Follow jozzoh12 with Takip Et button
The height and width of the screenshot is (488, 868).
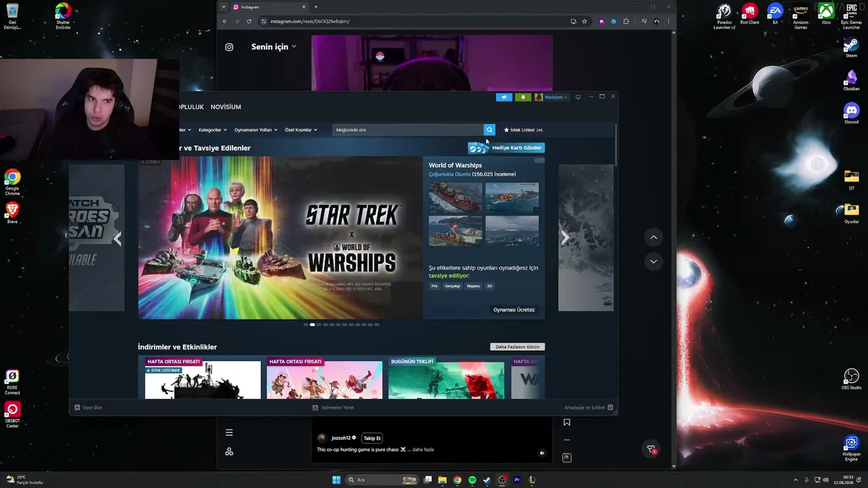coord(372,438)
